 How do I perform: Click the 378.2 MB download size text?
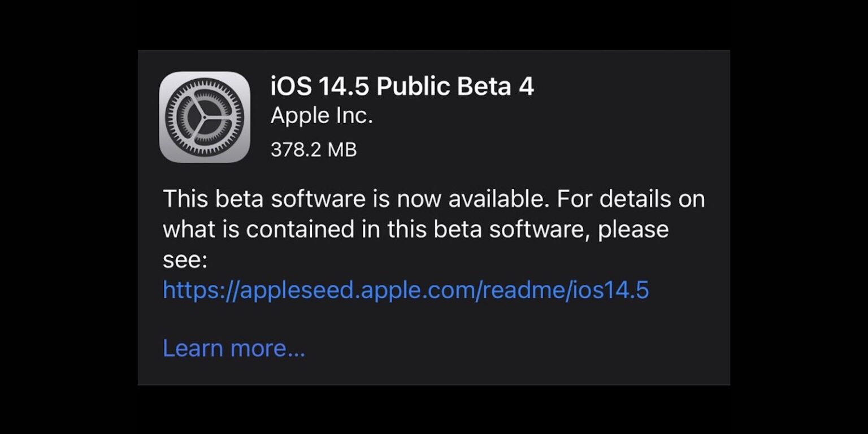pos(313,150)
